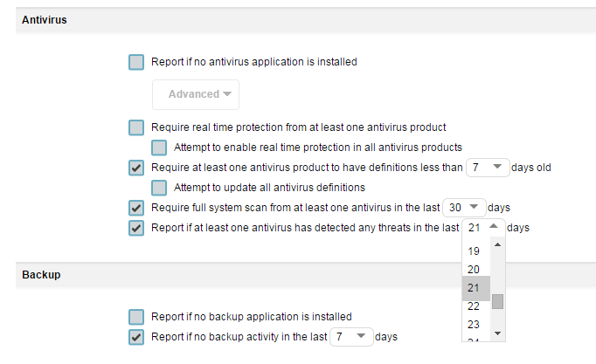The image size is (596, 364).
Task: Open the full system scan days dropdown
Action: [465, 208]
